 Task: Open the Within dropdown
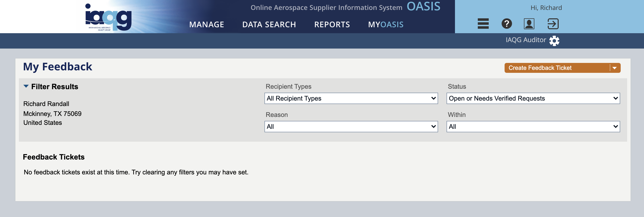pos(533,127)
